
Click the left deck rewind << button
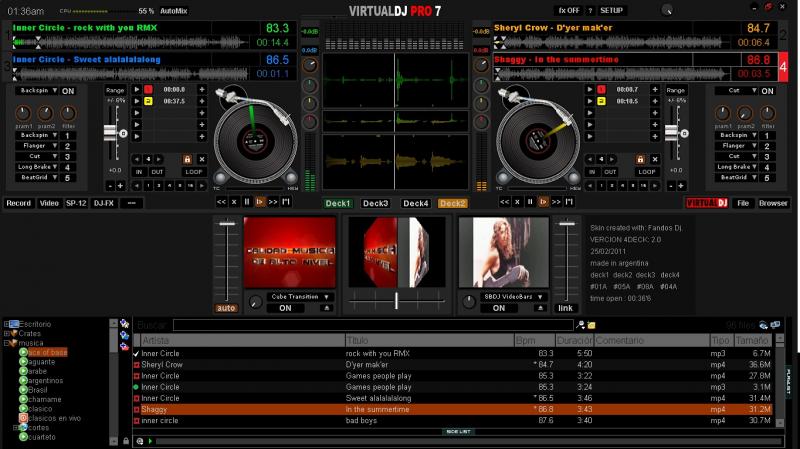click(x=221, y=202)
